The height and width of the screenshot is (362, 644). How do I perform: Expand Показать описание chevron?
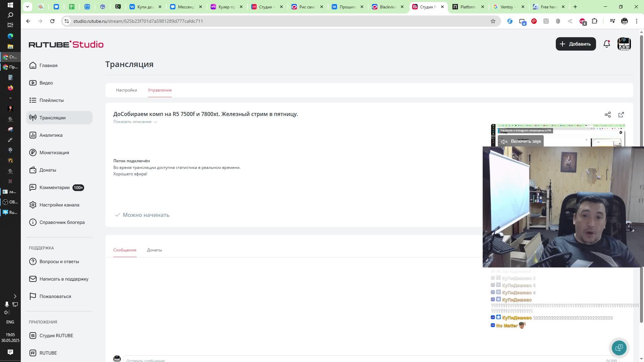[155, 122]
